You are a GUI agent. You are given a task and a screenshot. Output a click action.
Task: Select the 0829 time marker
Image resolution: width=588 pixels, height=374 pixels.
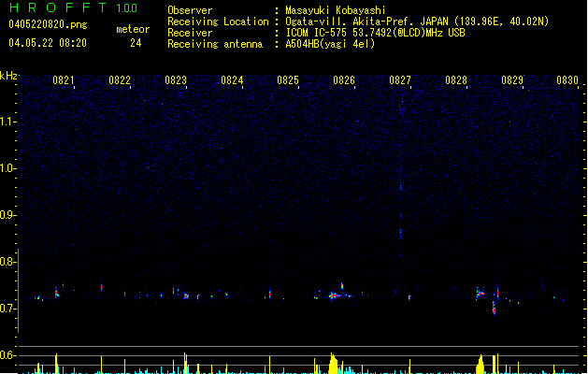[512, 79]
